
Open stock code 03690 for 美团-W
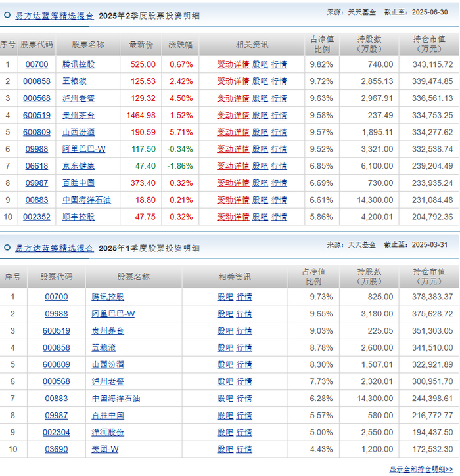(x=57, y=449)
